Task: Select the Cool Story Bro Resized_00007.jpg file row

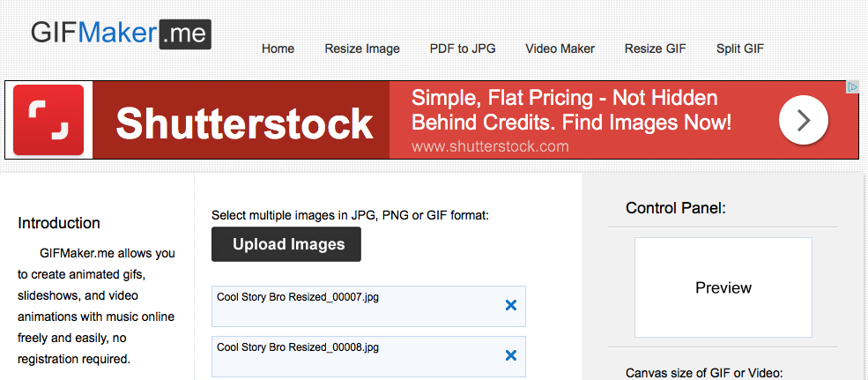Action: pyautogui.click(x=368, y=306)
